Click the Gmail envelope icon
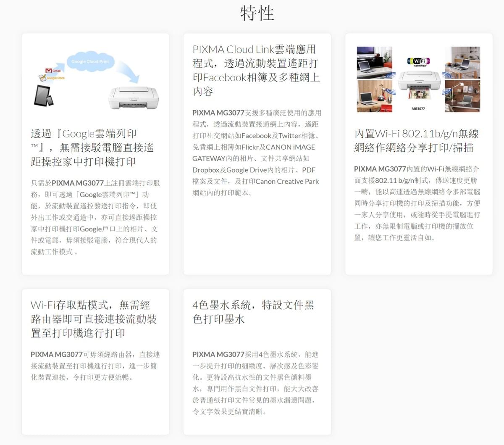Image resolution: width=504 pixels, height=445 pixels. (x=48, y=71)
